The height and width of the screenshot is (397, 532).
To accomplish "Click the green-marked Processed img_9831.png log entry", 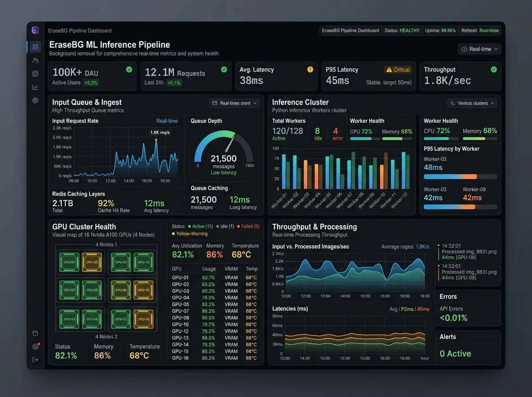I will 469,252.
